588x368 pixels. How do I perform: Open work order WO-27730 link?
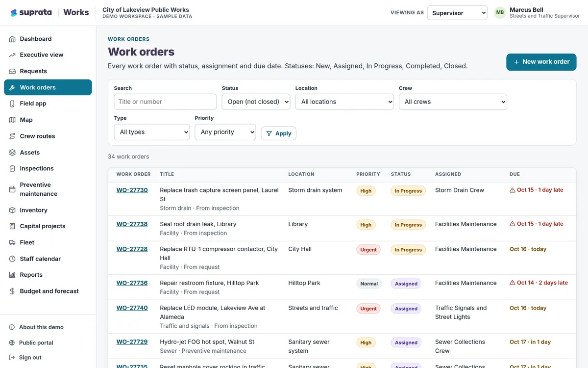coord(132,190)
